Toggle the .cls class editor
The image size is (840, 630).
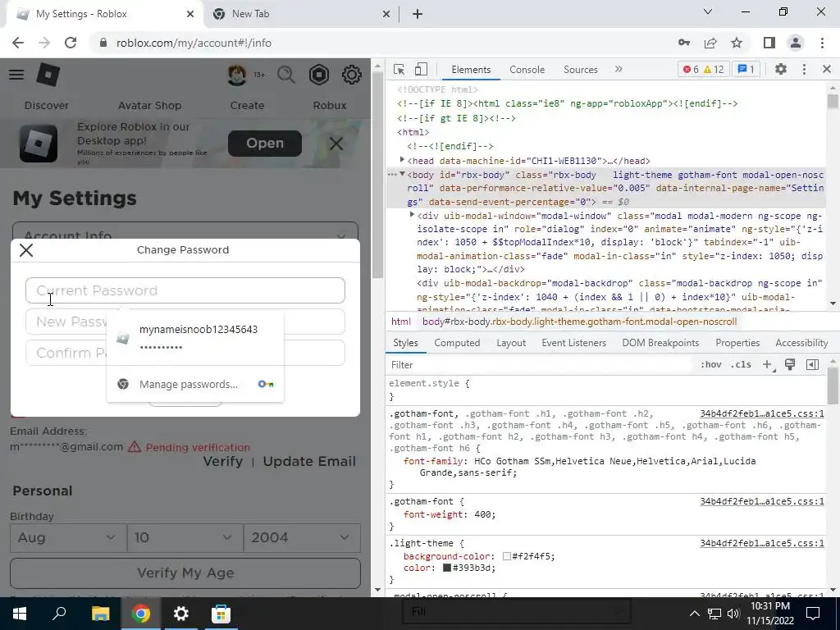point(741,365)
